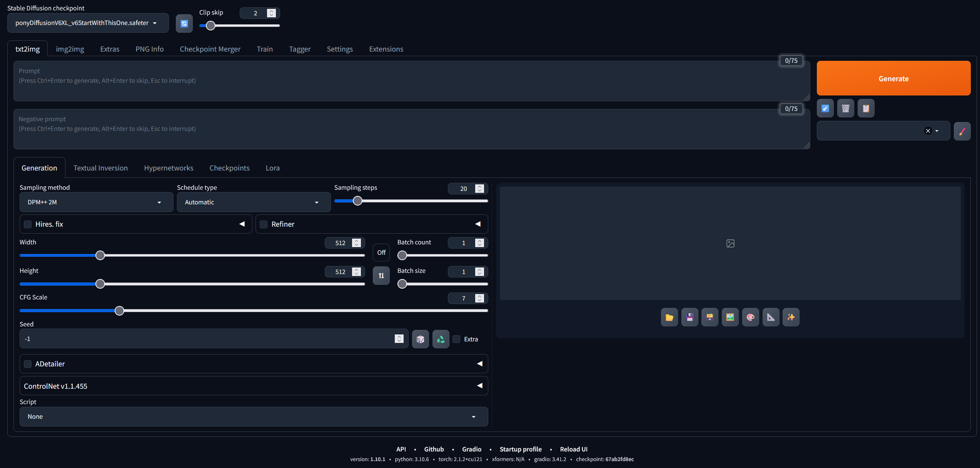The height and width of the screenshot is (468, 980).
Task: Open the Extensions tab
Action: coord(386,49)
